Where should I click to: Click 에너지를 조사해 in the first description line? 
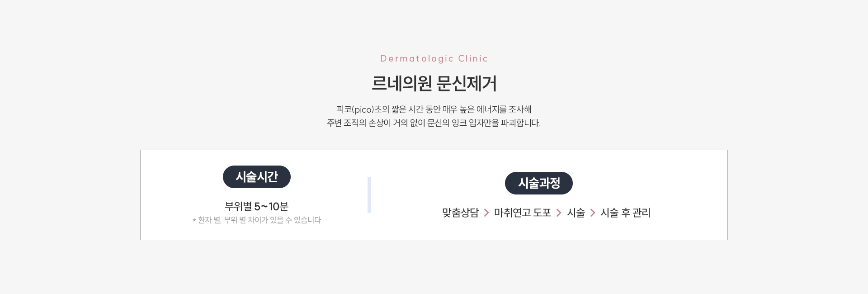tap(504, 109)
